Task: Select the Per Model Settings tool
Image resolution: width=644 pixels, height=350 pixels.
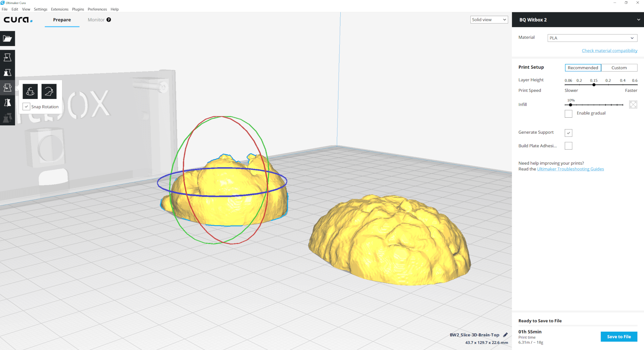Action: (7, 118)
